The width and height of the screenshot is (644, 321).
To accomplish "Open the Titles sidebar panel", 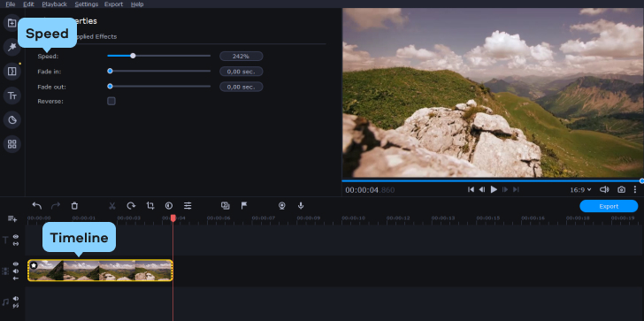I will tap(11, 96).
